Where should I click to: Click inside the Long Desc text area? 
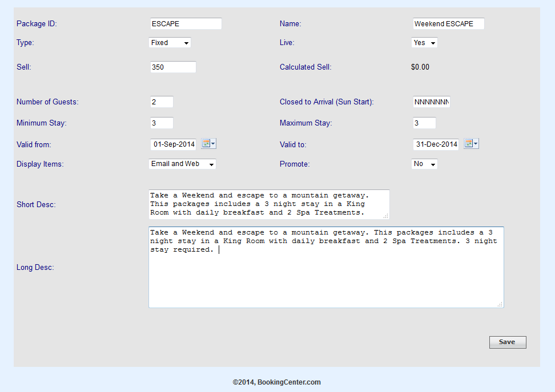327,267
